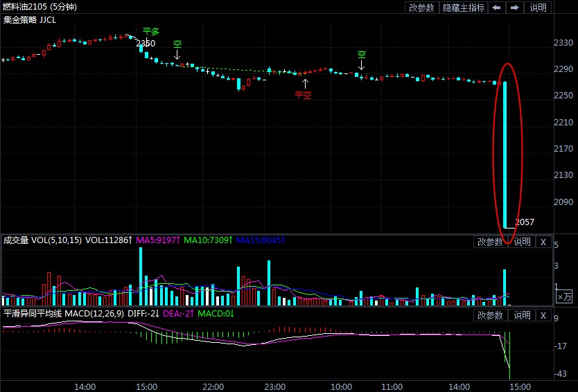Screen dimensions: 578x392
Task: Open 说明 for the main chart
Action: pos(538,8)
